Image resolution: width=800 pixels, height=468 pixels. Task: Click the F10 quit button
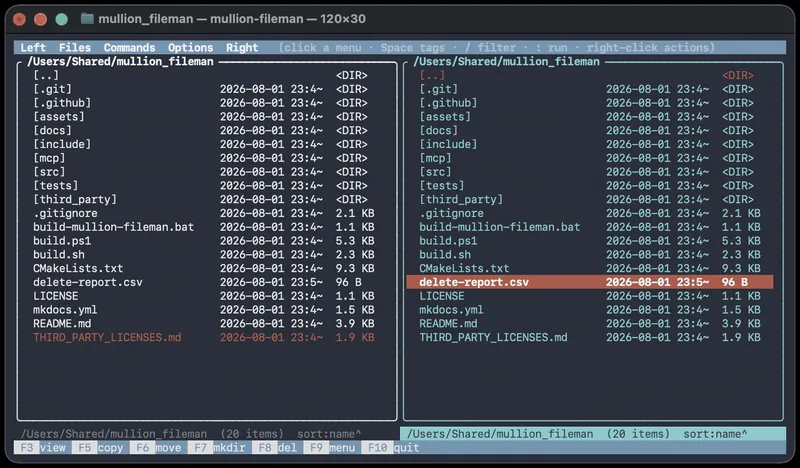point(390,448)
